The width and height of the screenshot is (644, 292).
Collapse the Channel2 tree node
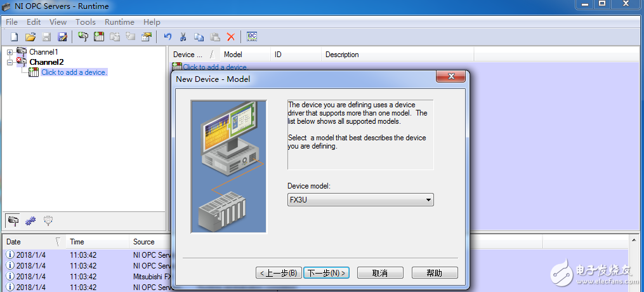pos(10,62)
